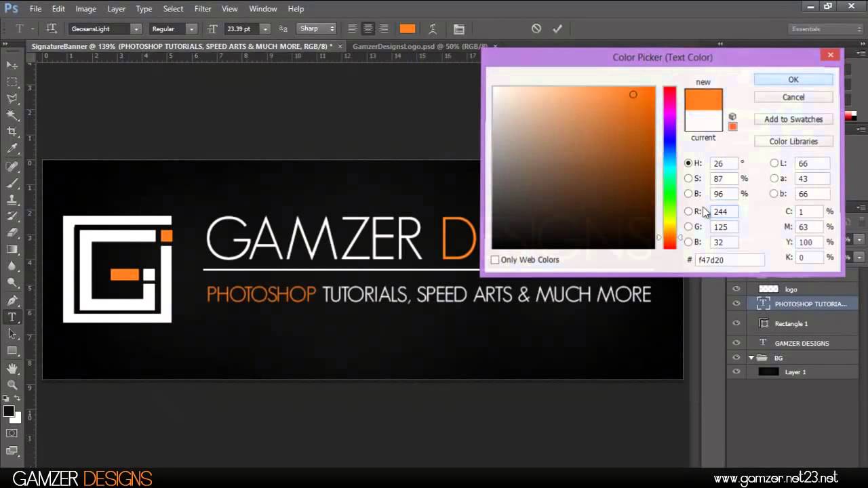Open the File menu
The width and height of the screenshot is (868, 488).
(x=35, y=9)
